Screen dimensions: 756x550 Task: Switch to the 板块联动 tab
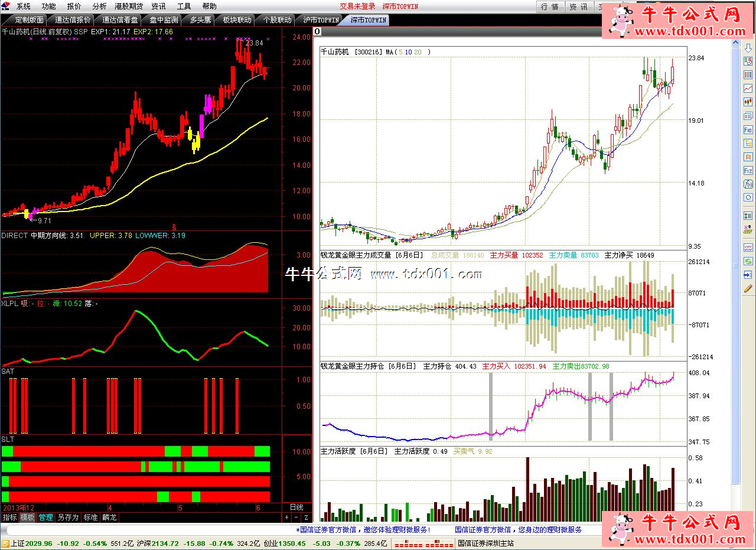[236, 19]
